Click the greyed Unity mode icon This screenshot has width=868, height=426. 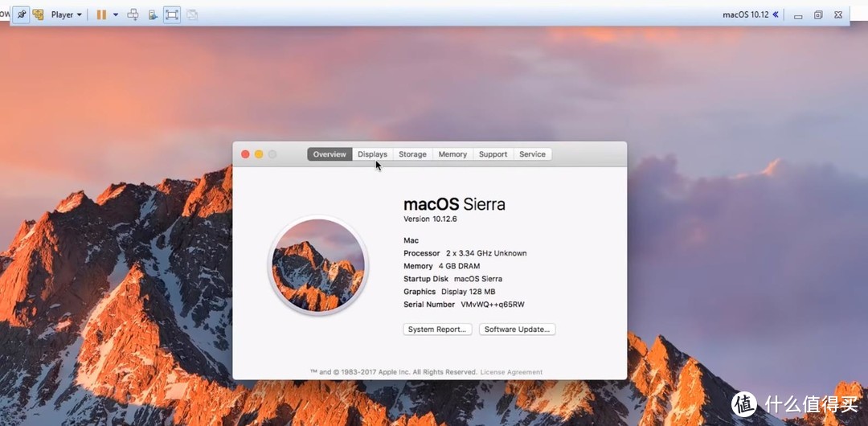pos(191,15)
